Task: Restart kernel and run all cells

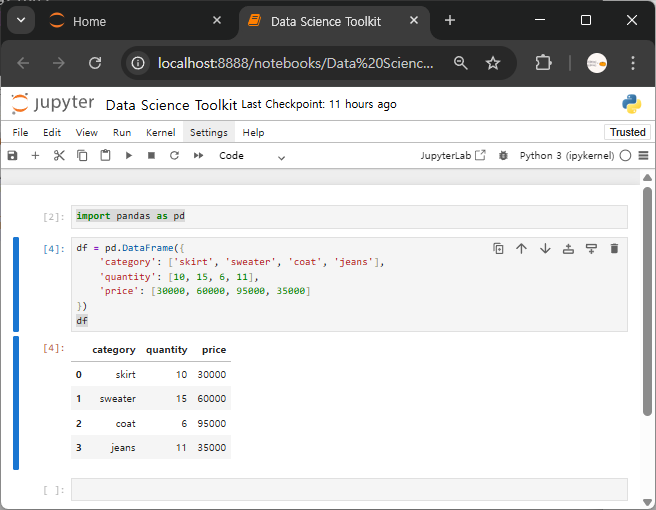Action: click(x=198, y=156)
